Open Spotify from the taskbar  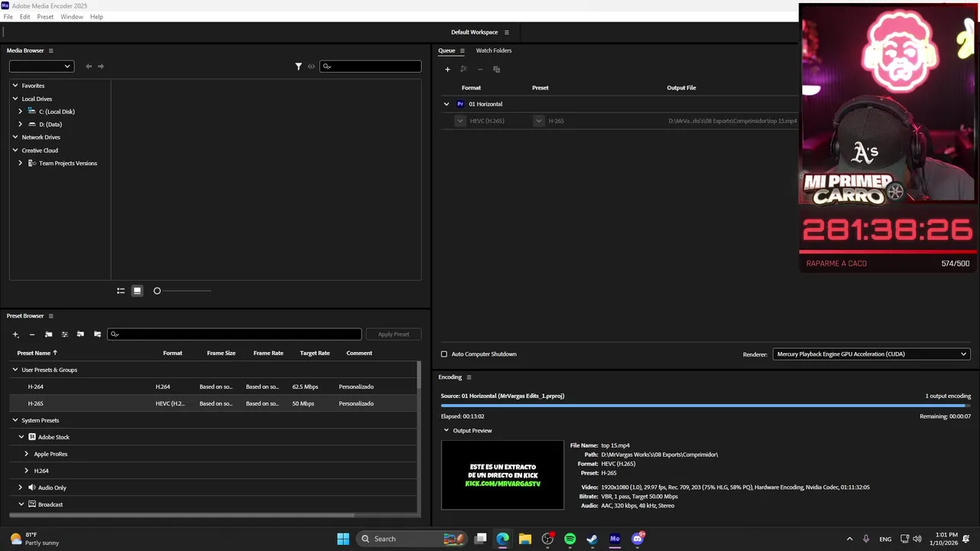point(570,539)
